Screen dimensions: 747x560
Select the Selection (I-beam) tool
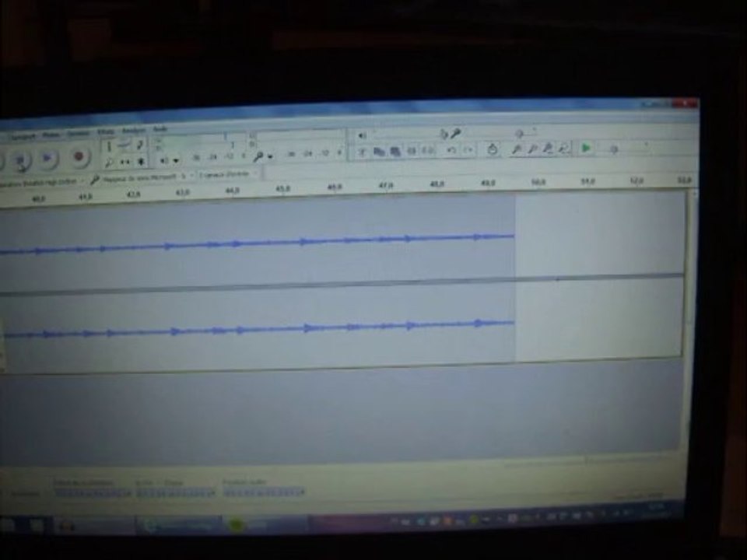[109, 146]
